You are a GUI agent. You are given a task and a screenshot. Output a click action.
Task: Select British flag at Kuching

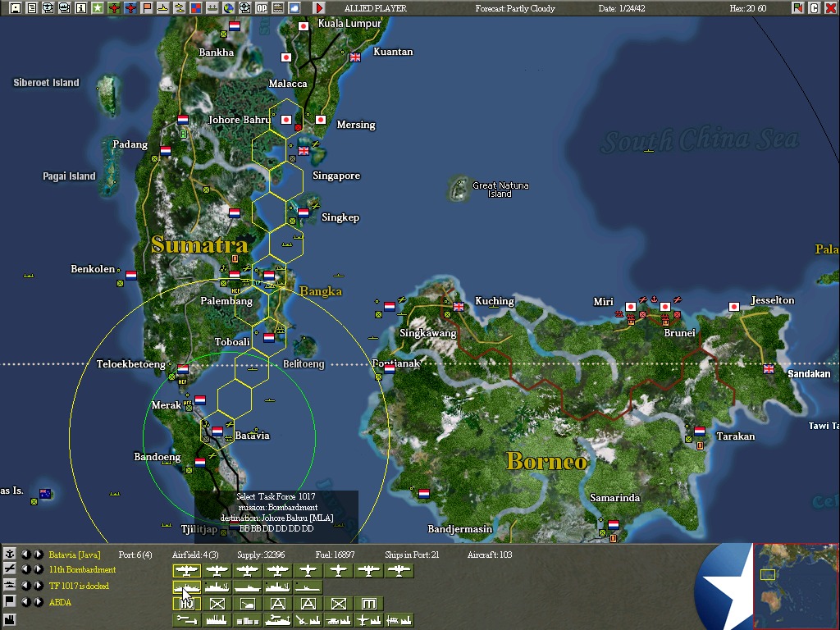click(x=459, y=307)
